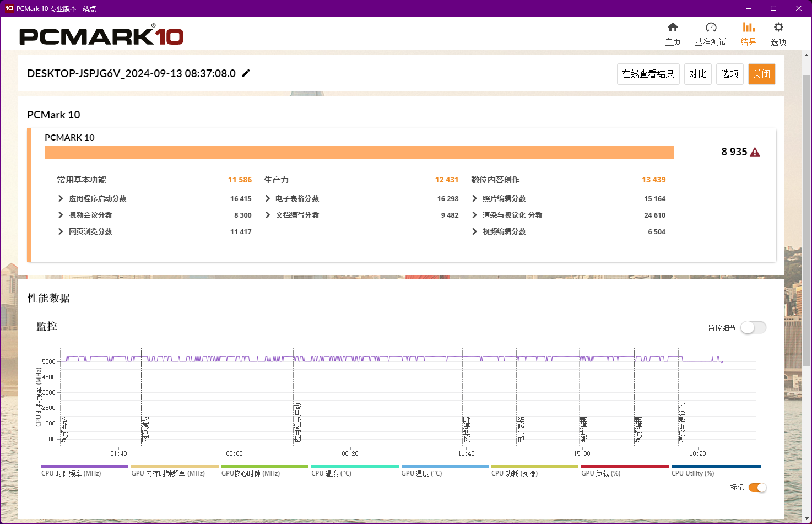The width and height of the screenshot is (812, 524).
Task: Click the red warning triangle beside score
Action: point(755,153)
